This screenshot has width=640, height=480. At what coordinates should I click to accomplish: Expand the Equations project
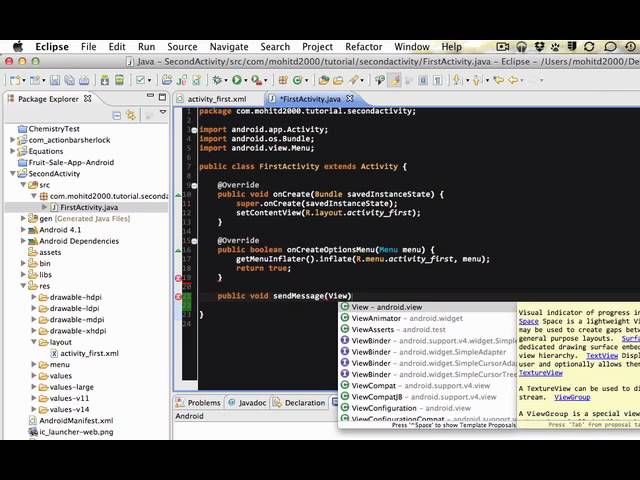pyautogui.click(x=13, y=151)
